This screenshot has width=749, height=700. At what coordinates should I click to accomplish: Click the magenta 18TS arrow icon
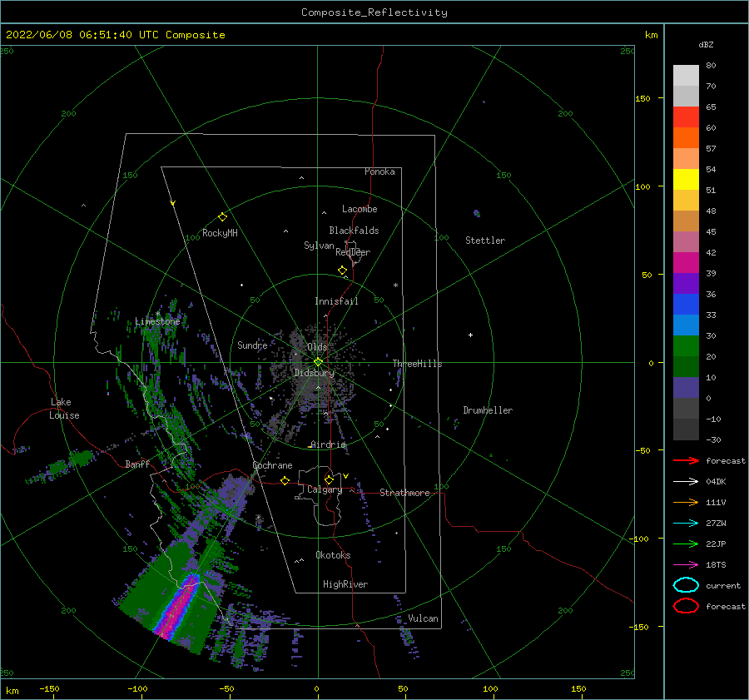click(x=686, y=565)
